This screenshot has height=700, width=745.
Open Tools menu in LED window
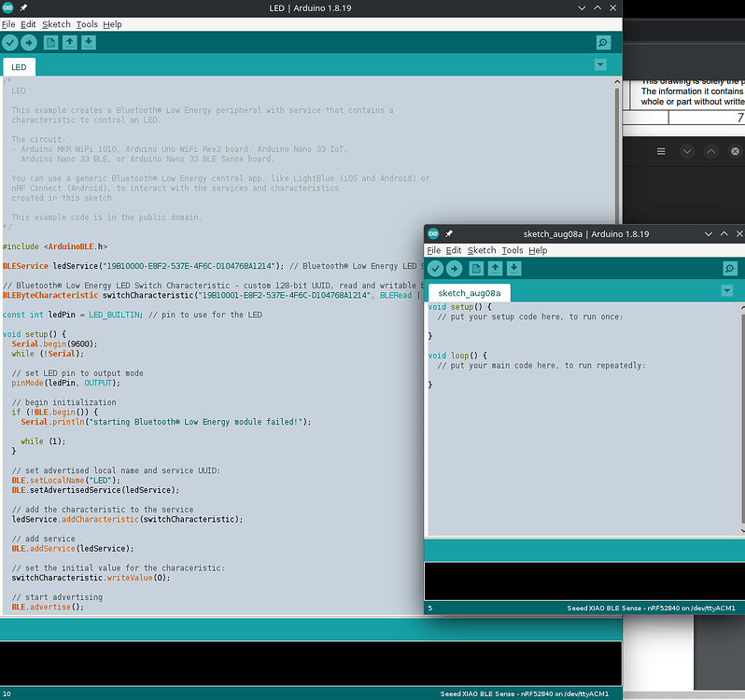coord(87,24)
